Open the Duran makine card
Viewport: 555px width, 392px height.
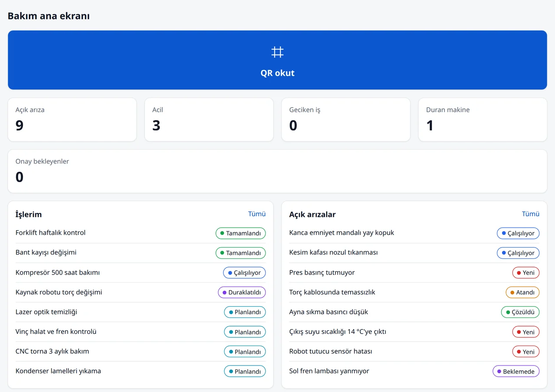pyautogui.click(x=483, y=120)
